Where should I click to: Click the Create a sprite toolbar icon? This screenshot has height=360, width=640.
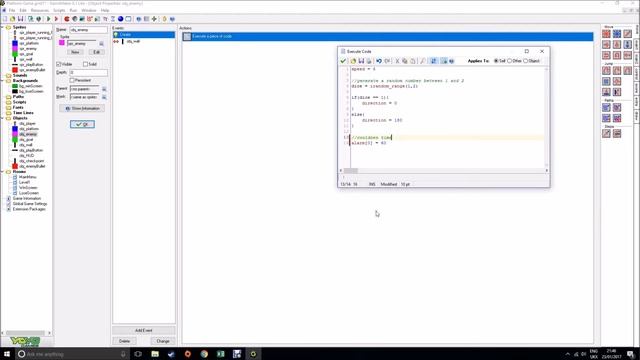click(67, 19)
